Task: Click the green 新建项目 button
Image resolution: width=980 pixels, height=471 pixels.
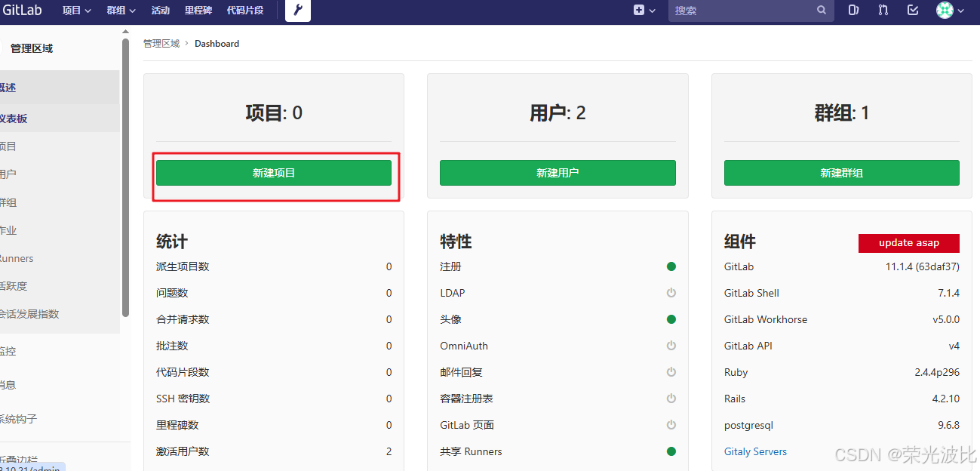Action: 274,173
